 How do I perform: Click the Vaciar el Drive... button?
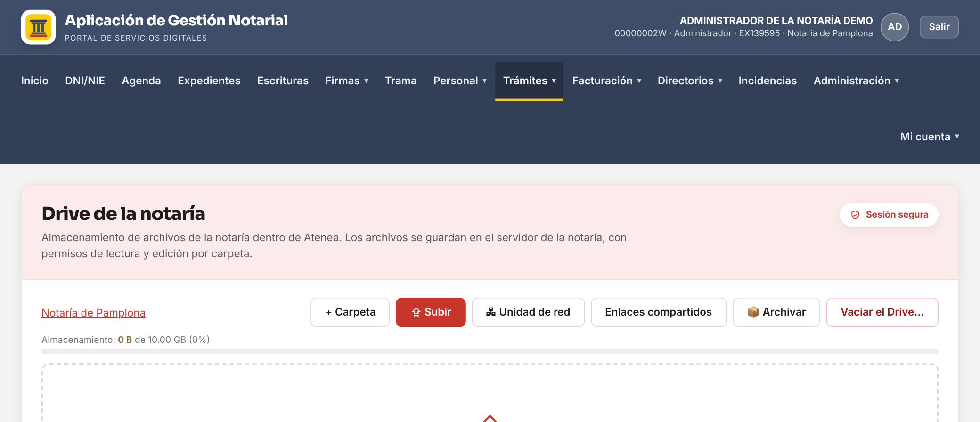pyautogui.click(x=882, y=312)
